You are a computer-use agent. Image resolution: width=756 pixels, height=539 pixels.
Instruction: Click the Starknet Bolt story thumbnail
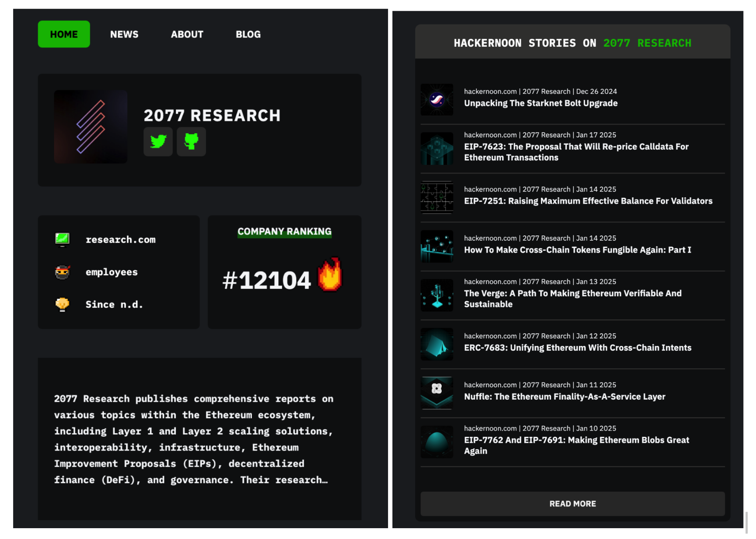coord(437,99)
